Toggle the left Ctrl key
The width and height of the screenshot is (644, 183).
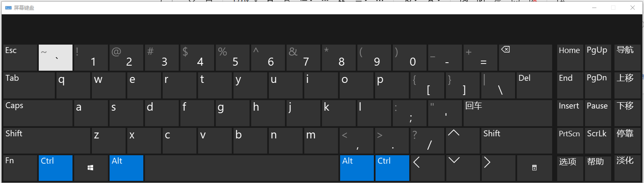point(55,168)
